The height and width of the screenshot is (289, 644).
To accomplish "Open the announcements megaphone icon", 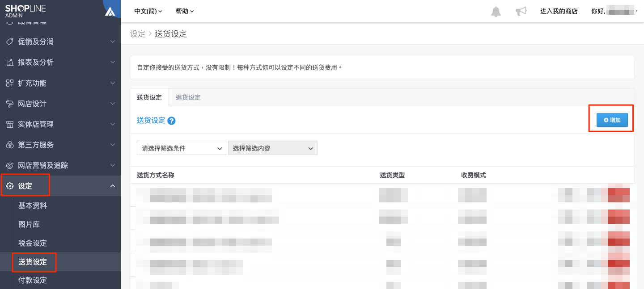I will click(x=521, y=12).
